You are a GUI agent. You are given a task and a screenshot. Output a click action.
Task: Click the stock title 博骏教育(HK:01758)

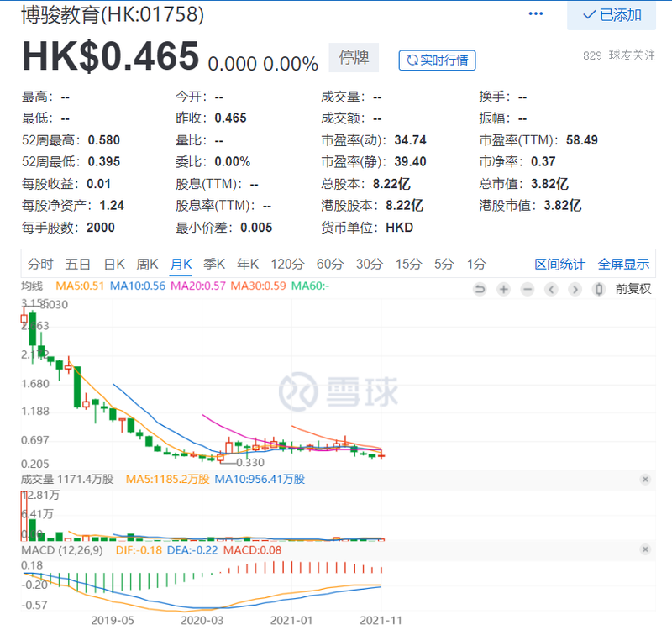pyautogui.click(x=113, y=14)
